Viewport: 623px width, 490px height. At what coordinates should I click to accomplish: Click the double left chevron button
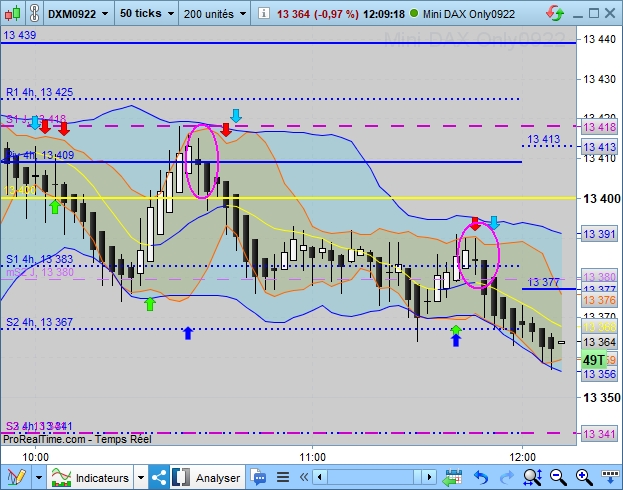304,476
